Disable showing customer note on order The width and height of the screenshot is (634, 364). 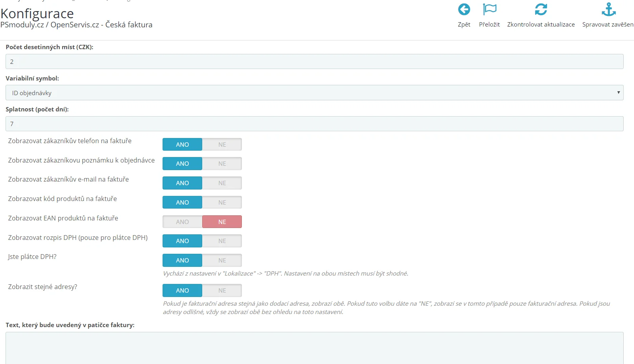(x=222, y=164)
